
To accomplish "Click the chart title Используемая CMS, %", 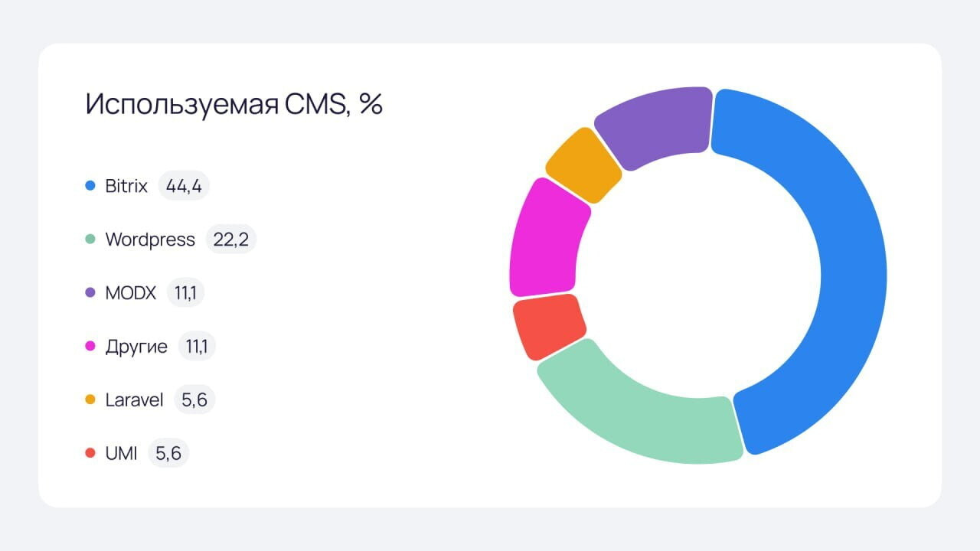I will pyautogui.click(x=234, y=104).
